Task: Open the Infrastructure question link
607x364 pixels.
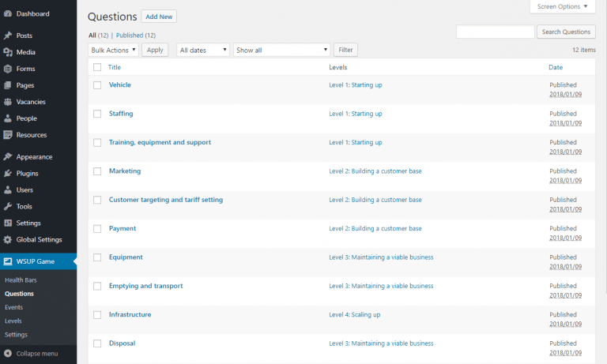Action: click(x=130, y=314)
